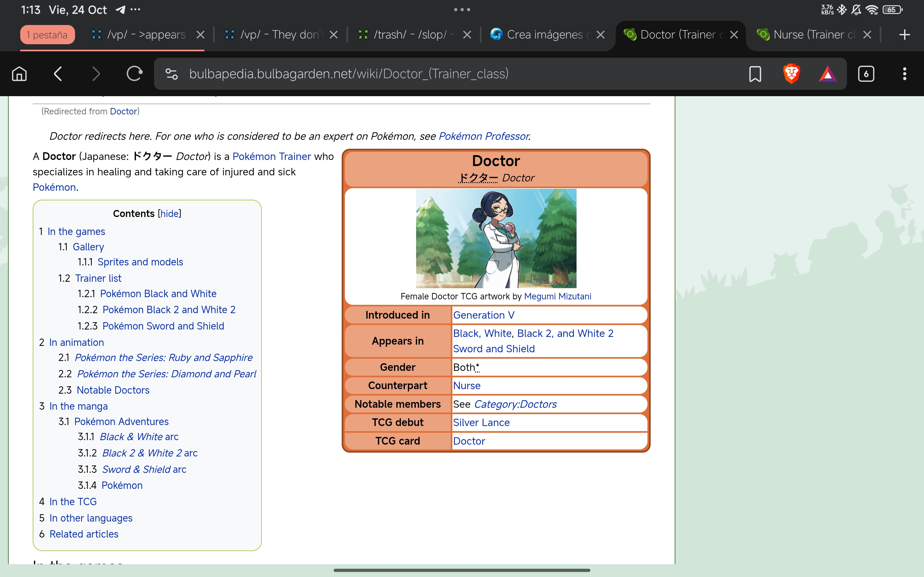
Task: Close the /trash/ - /slop/ tab
Action: [466, 35]
